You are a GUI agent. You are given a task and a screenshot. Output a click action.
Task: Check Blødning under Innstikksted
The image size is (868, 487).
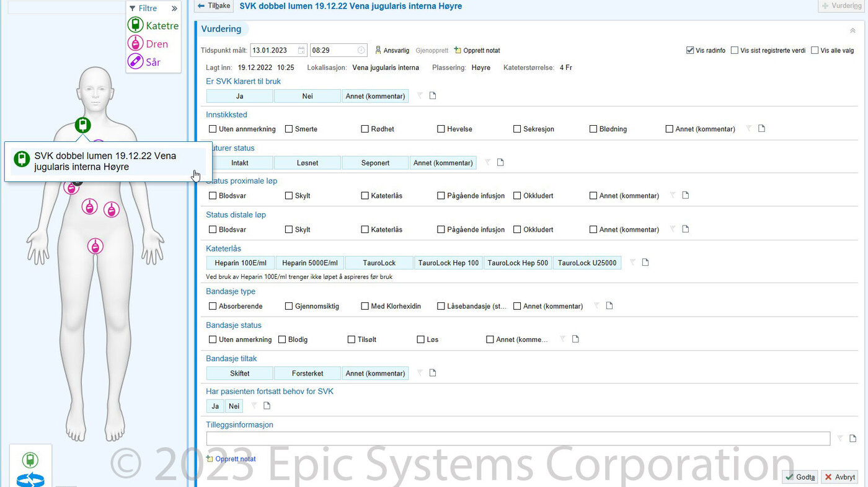(593, 129)
